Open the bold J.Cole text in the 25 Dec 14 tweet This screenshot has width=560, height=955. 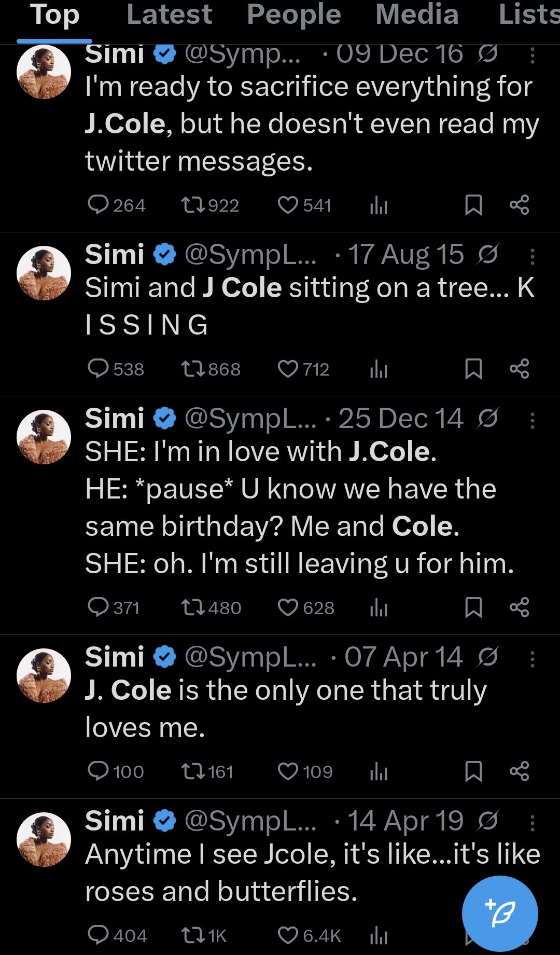(x=389, y=452)
